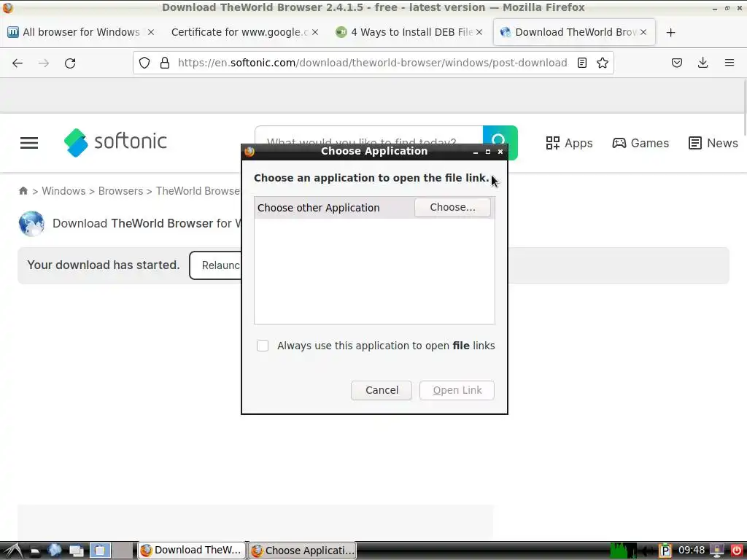Click the green search magnifier button

coord(500,143)
